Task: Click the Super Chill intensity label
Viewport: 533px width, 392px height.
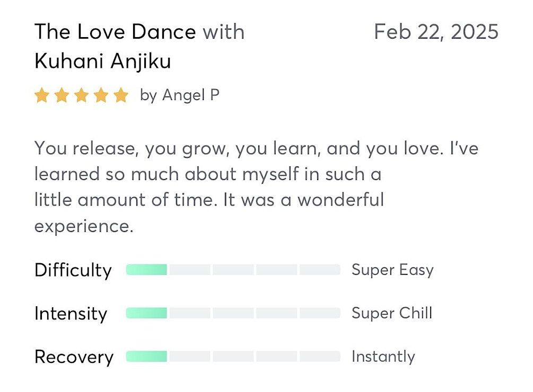Action: coord(392,313)
